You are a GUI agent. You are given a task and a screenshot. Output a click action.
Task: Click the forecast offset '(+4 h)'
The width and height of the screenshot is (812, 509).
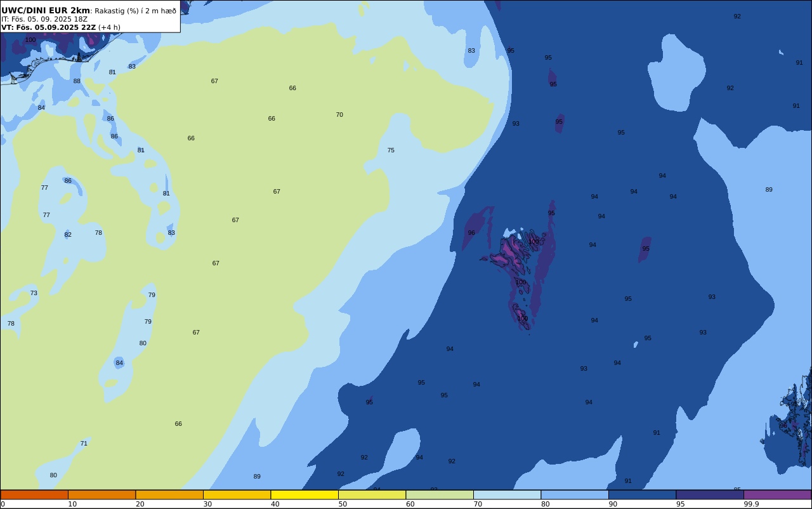(x=109, y=27)
